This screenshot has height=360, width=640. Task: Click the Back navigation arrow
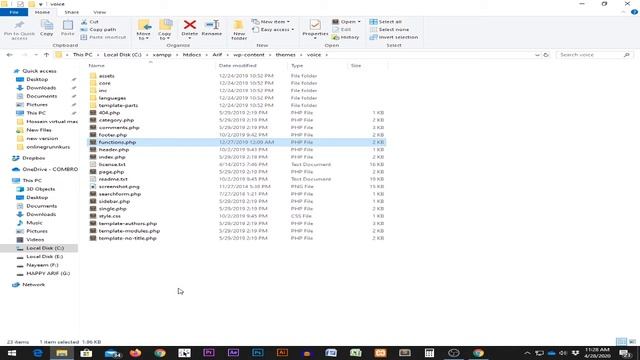pyautogui.click(x=9, y=55)
